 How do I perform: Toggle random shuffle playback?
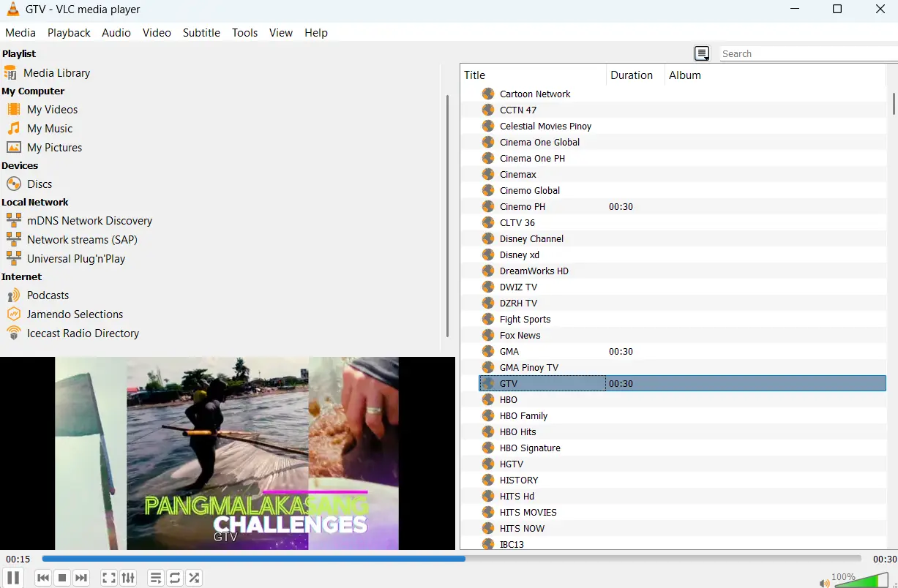(x=194, y=578)
